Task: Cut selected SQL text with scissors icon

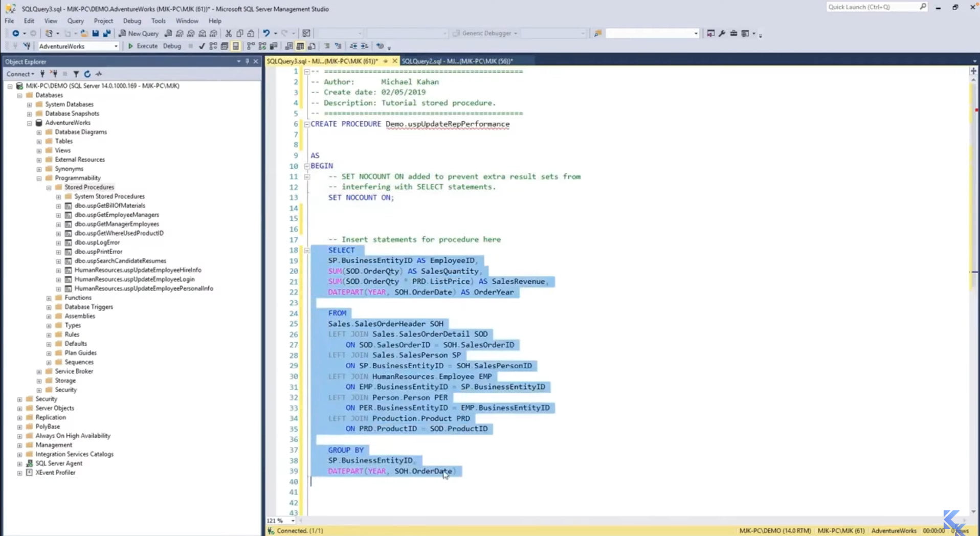Action: click(x=229, y=33)
